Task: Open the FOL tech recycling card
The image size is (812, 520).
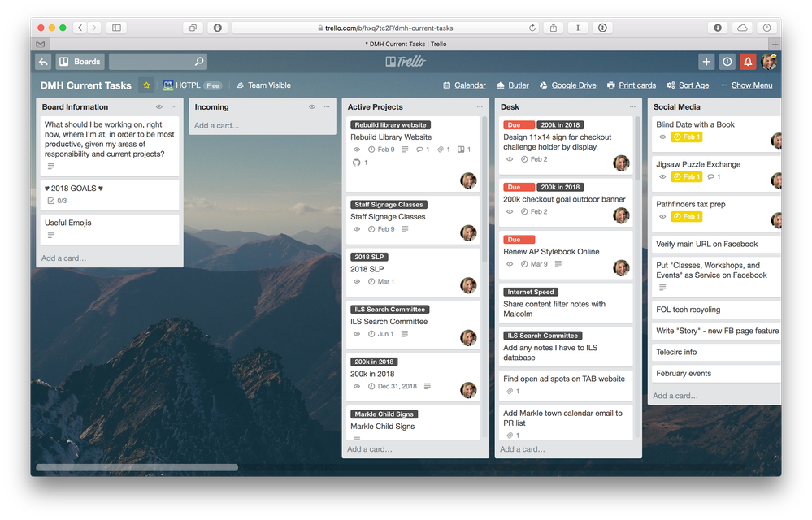Action: tap(716, 310)
